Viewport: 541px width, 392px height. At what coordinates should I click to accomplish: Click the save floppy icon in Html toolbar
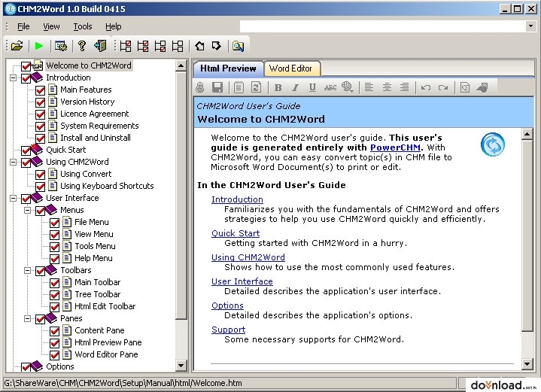(217, 87)
